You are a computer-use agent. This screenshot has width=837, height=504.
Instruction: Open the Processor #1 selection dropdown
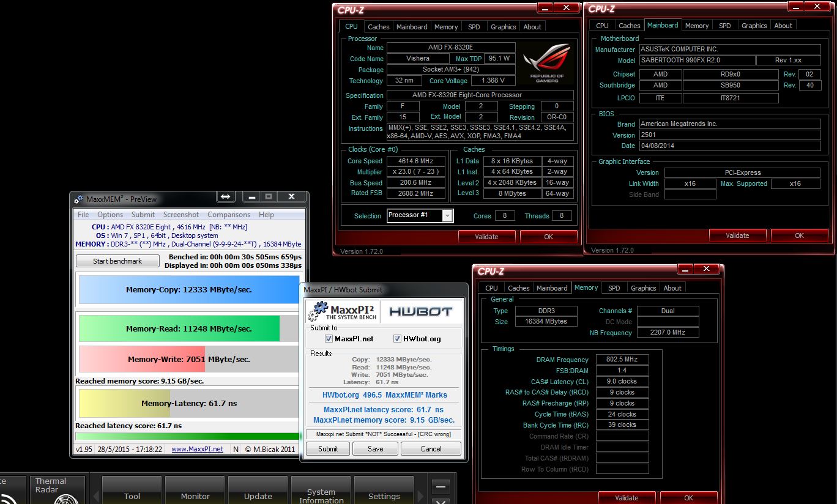pos(447,215)
